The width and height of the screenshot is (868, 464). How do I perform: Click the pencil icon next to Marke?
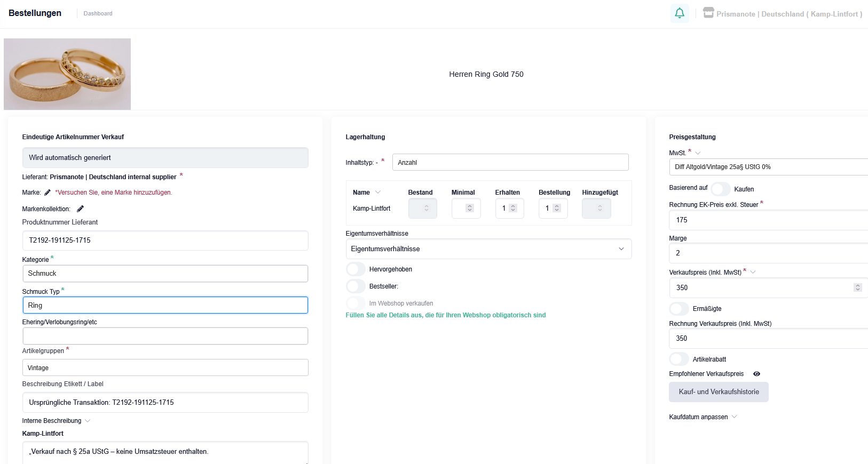pos(48,193)
